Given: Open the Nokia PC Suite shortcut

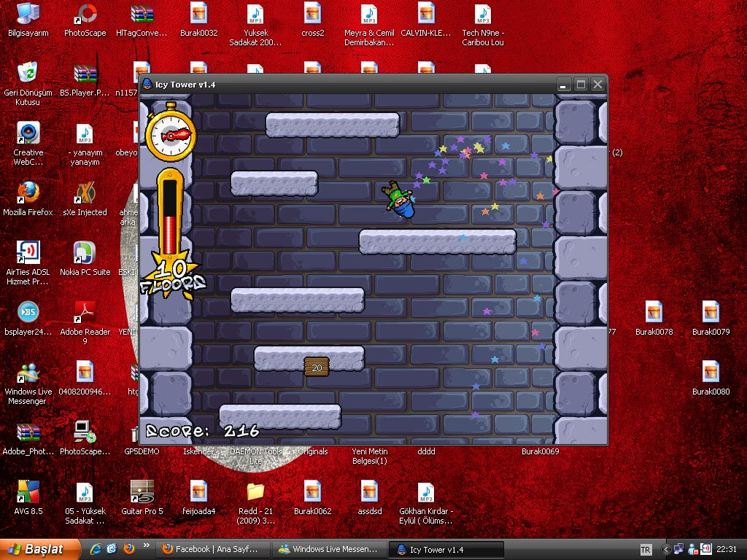Looking at the screenshot, I should tap(85, 259).
